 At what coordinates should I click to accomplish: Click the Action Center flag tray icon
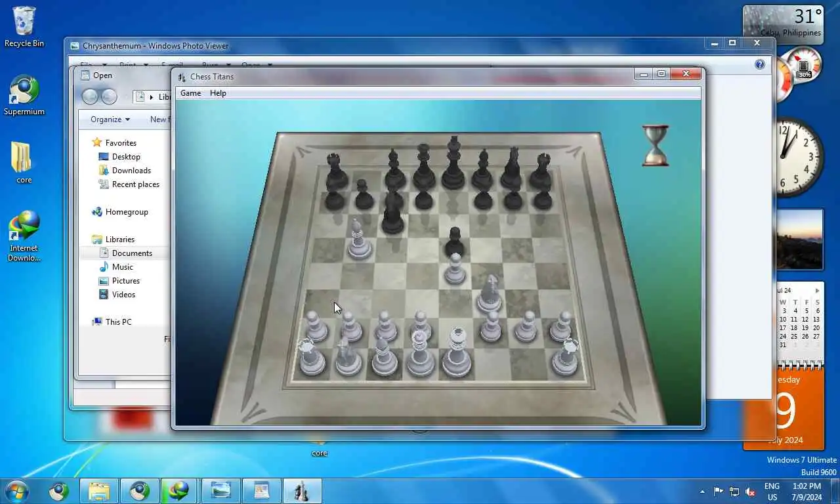[719, 492]
